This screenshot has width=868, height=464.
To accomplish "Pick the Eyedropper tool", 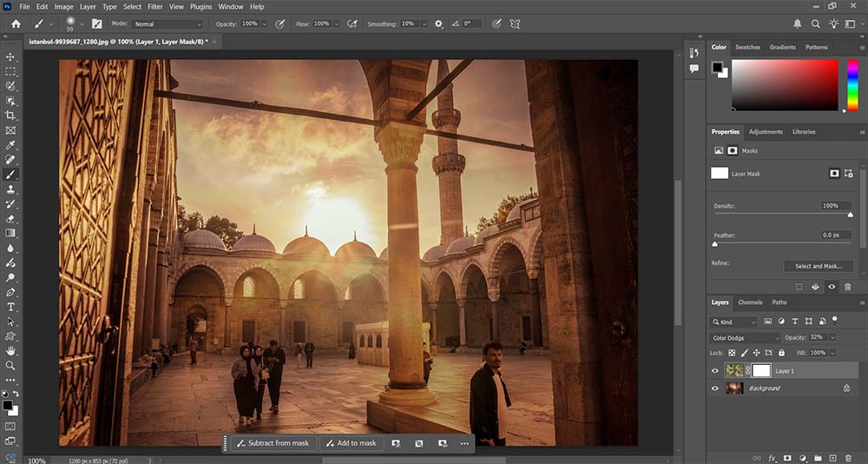I will point(10,145).
